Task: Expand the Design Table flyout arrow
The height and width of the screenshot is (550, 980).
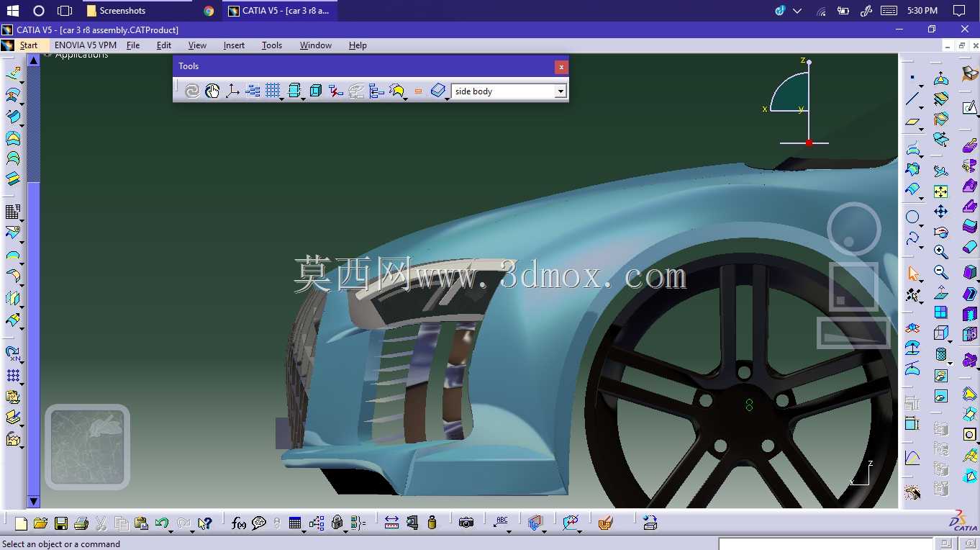Action: tap(304, 531)
